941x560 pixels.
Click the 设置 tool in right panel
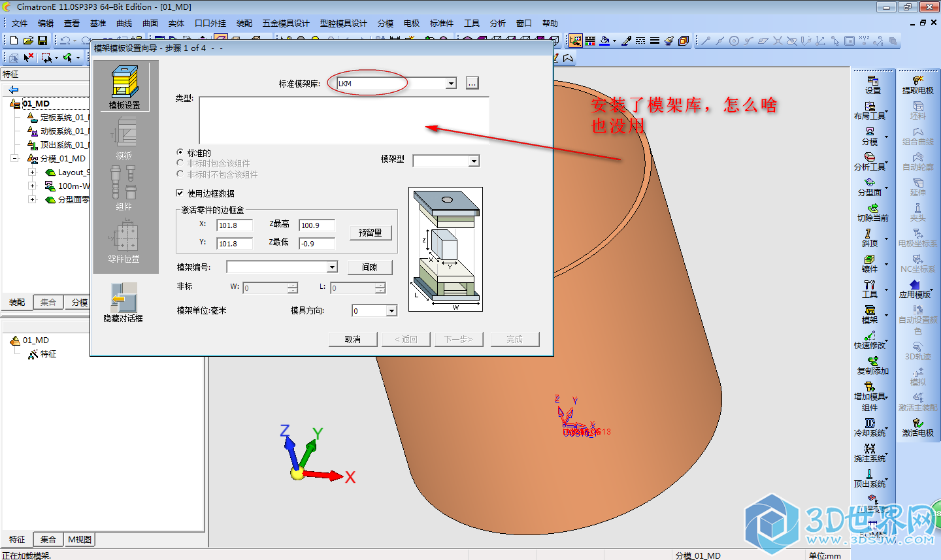pyautogui.click(x=873, y=85)
